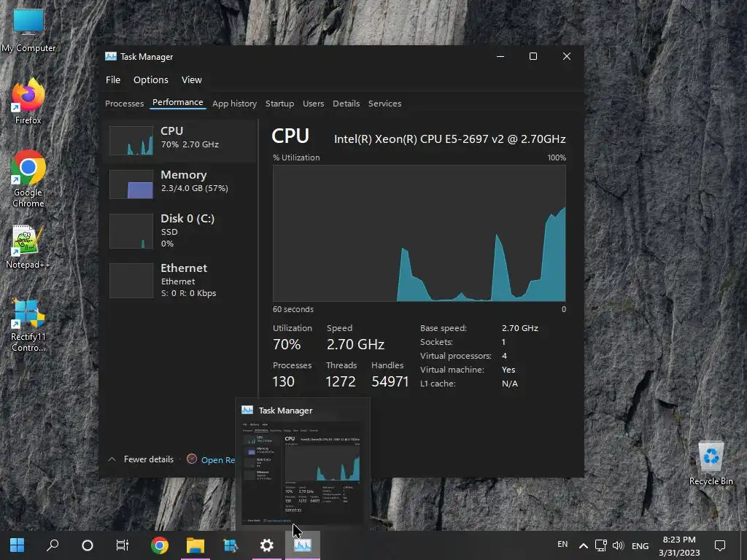The height and width of the screenshot is (560, 747).
Task: Open Resource Monitor link
Action: click(x=217, y=459)
